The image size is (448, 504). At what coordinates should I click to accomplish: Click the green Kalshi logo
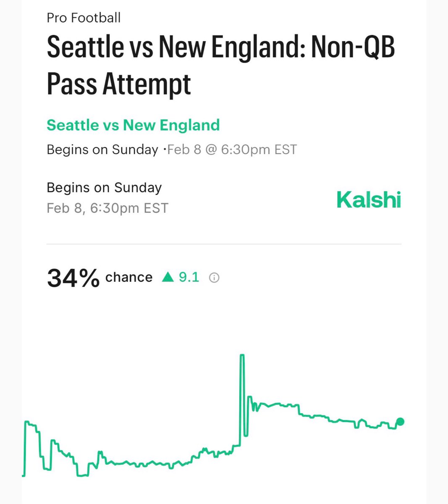pos(369,199)
